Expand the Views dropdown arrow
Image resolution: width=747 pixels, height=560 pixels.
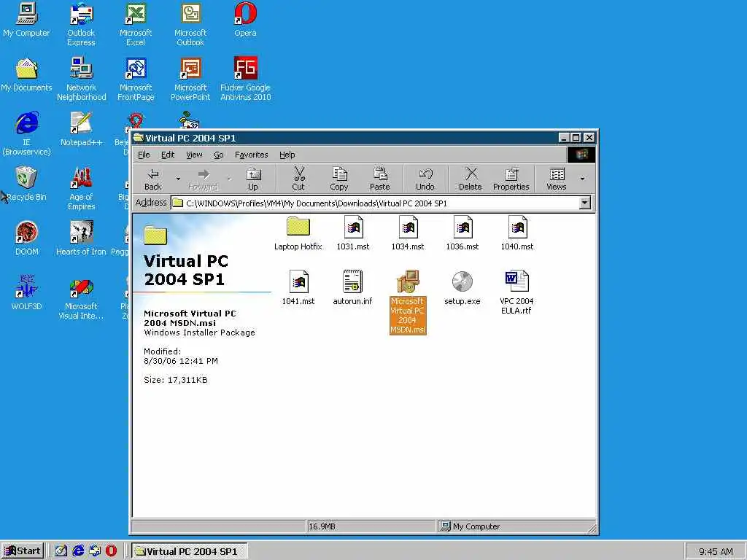tap(582, 179)
